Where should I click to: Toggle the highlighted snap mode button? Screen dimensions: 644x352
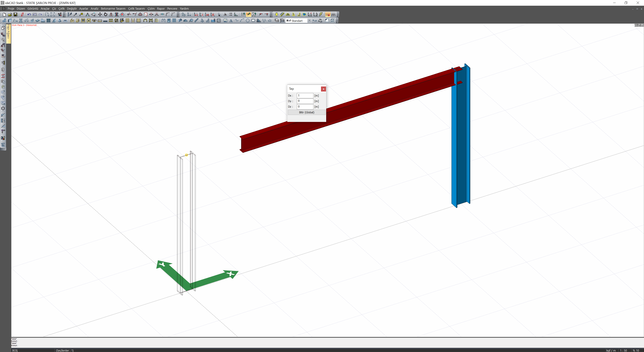tap(249, 14)
